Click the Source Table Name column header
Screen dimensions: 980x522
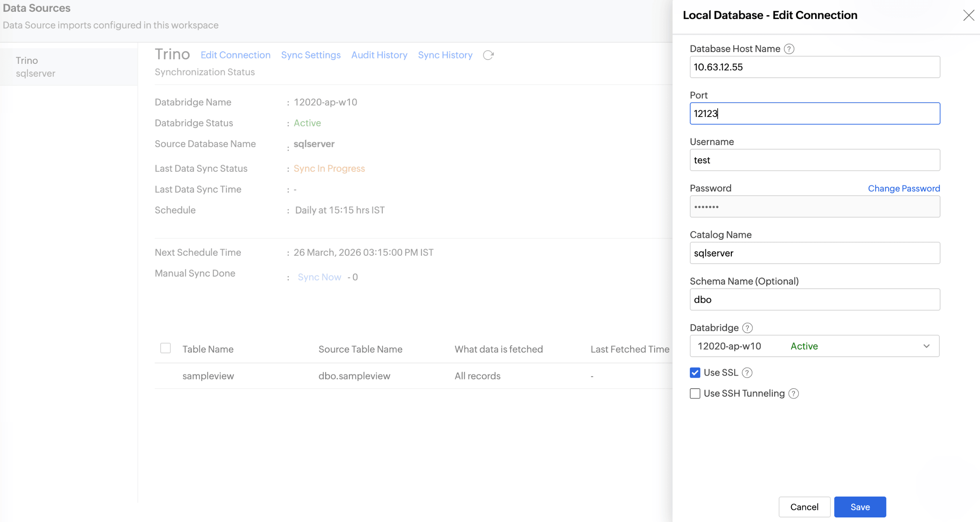360,349
